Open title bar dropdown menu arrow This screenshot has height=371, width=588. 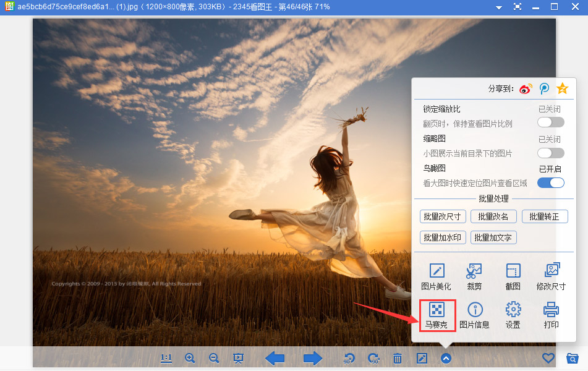(x=498, y=7)
